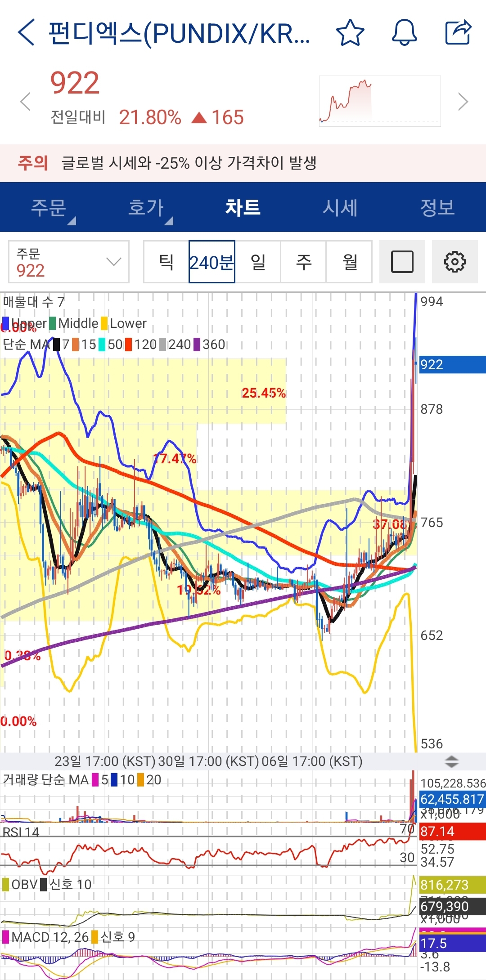Click the chart panel resize handle arrows
Image resolution: width=486 pixels, height=980 pixels.
(451, 761)
